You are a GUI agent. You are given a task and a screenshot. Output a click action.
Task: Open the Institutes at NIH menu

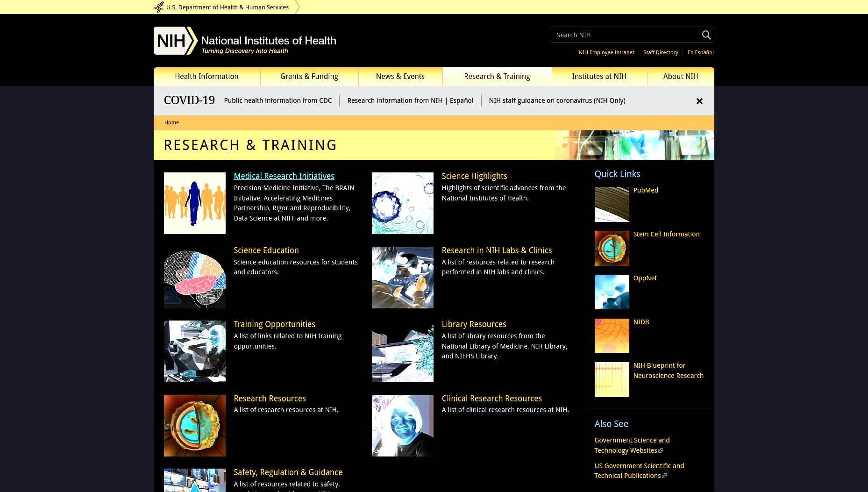(x=599, y=77)
